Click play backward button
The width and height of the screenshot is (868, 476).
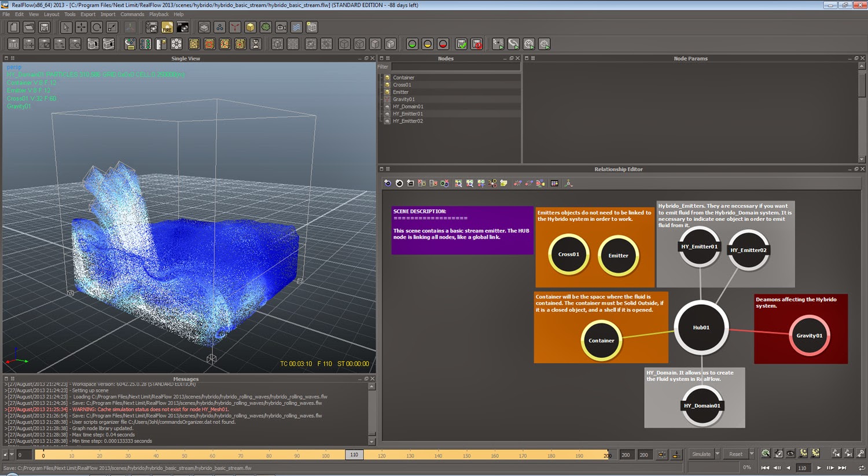(x=788, y=468)
